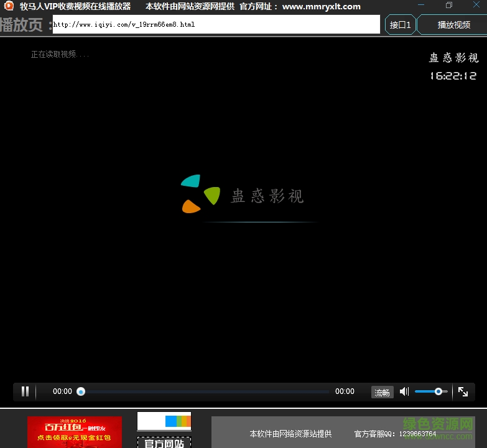Click the video URL input field
The width and height of the screenshot is (487, 448).
(x=216, y=24)
